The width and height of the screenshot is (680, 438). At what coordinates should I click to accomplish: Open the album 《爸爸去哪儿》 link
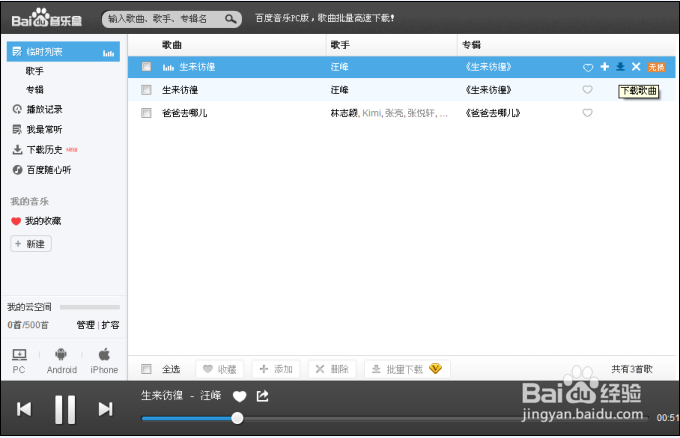492,113
